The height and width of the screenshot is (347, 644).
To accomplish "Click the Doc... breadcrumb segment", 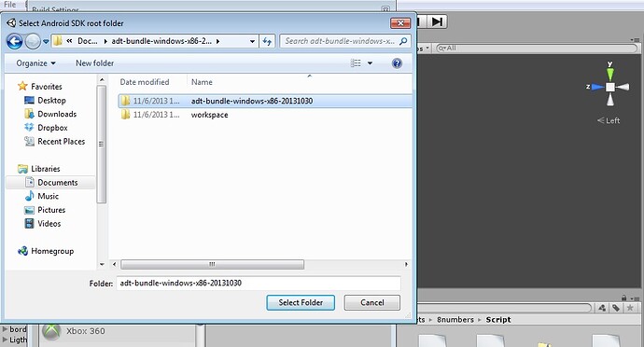I will click(88, 41).
